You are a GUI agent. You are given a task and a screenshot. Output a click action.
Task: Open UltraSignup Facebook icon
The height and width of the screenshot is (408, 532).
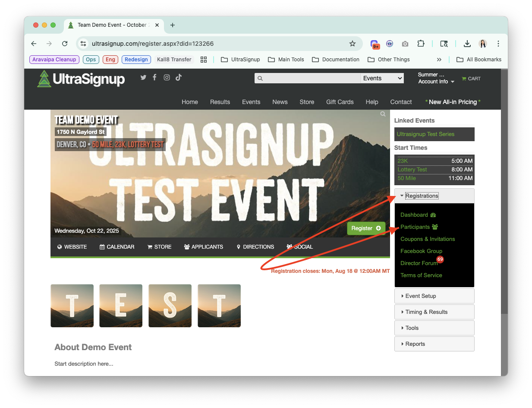tap(154, 77)
